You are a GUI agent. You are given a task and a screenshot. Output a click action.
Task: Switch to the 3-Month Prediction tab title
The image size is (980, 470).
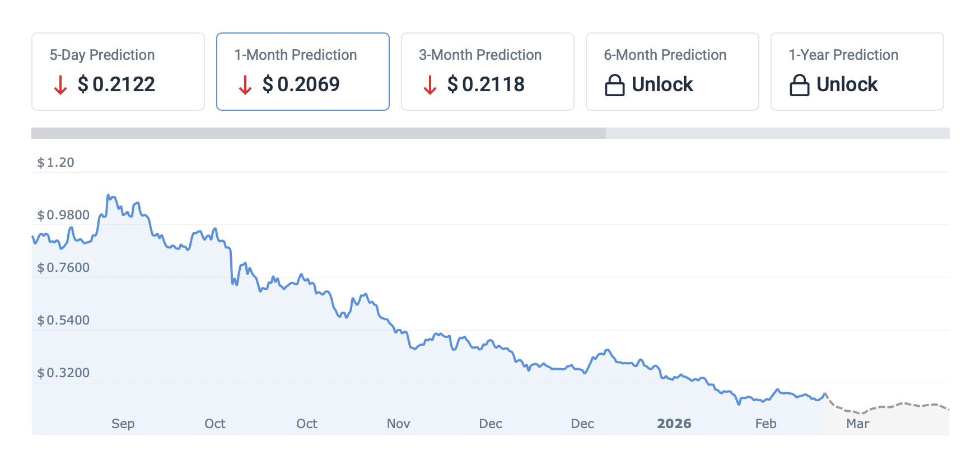(x=480, y=55)
